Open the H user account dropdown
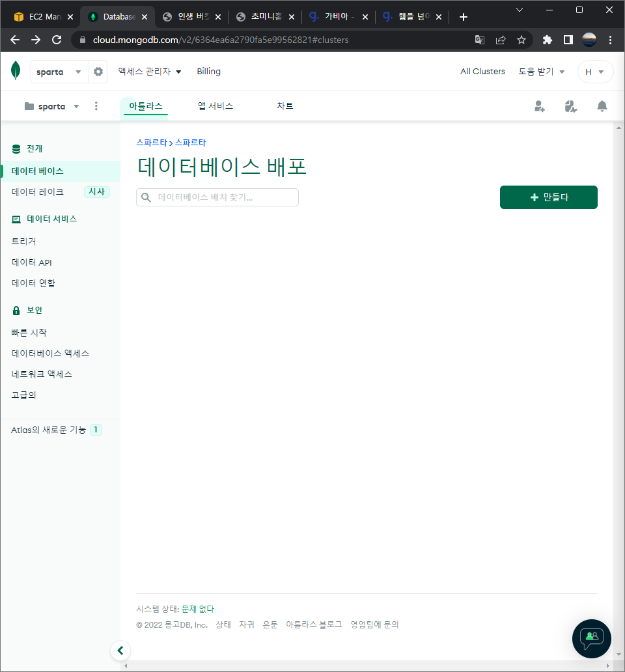The image size is (625, 672). [x=595, y=72]
